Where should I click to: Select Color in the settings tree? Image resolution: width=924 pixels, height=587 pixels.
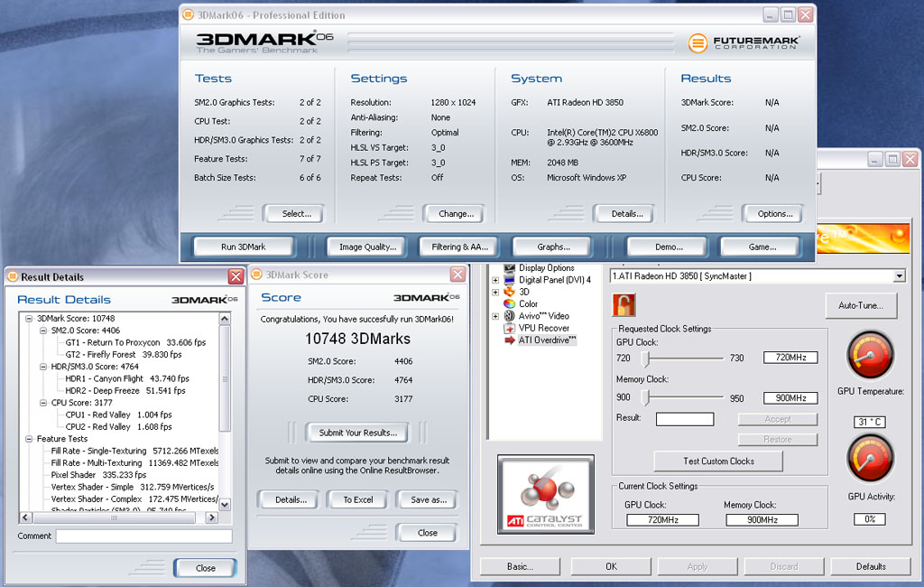pos(528,303)
